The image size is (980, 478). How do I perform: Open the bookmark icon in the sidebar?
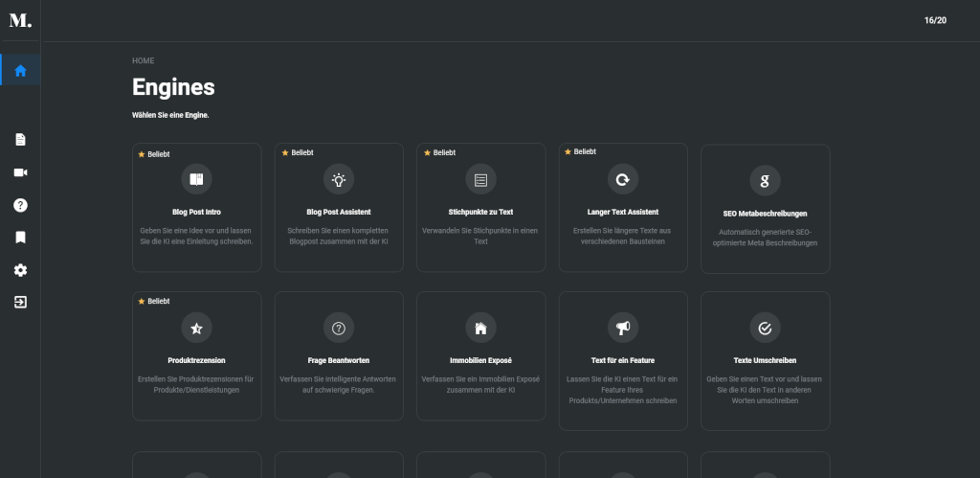point(21,238)
